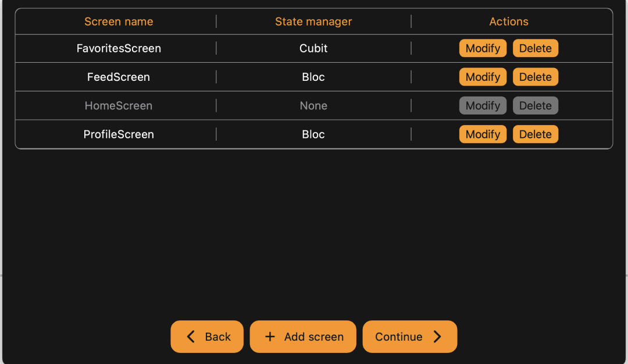Select the FavoritesScreen row label
This screenshot has height=364, width=628.
[119, 48]
